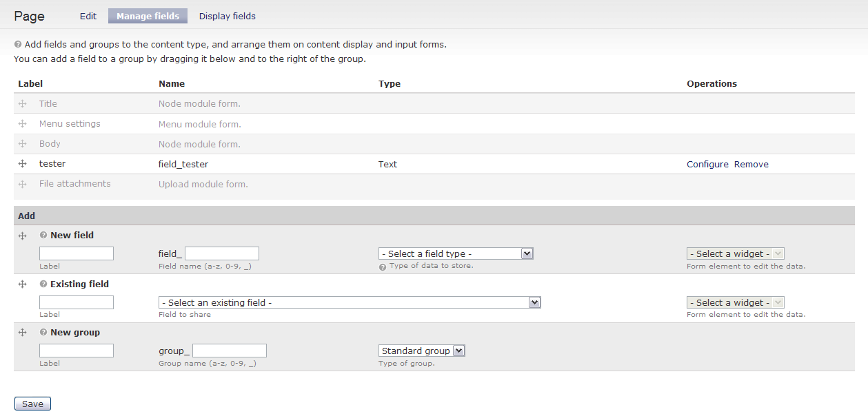The image size is (868, 416).
Task: Expand the Select an existing field dropdown
Action: tap(349, 302)
